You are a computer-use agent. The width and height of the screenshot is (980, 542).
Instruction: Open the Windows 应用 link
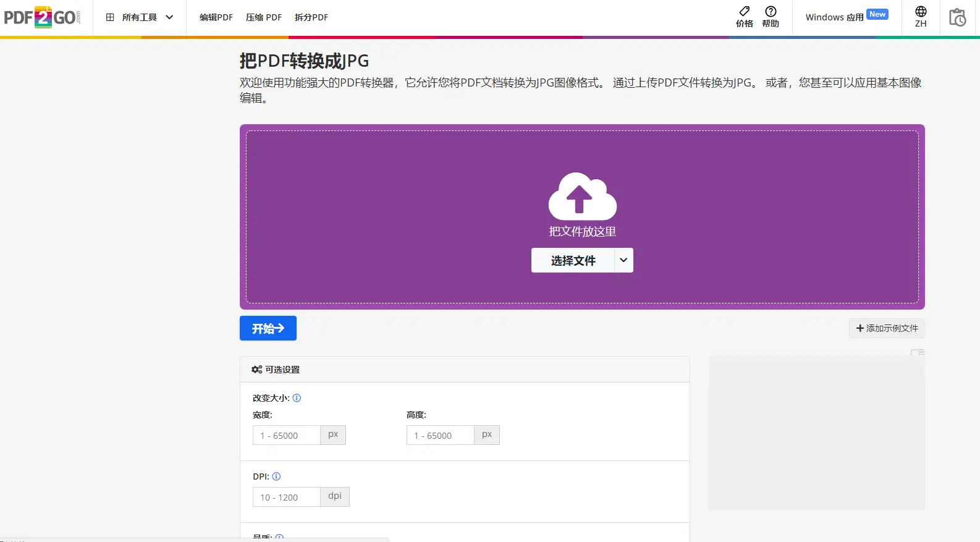click(x=834, y=17)
